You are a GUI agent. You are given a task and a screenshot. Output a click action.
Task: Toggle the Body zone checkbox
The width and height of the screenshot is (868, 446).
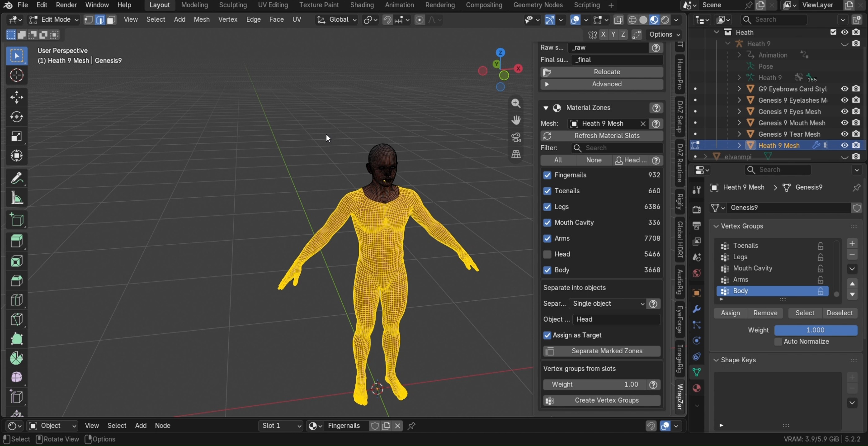[x=547, y=270]
